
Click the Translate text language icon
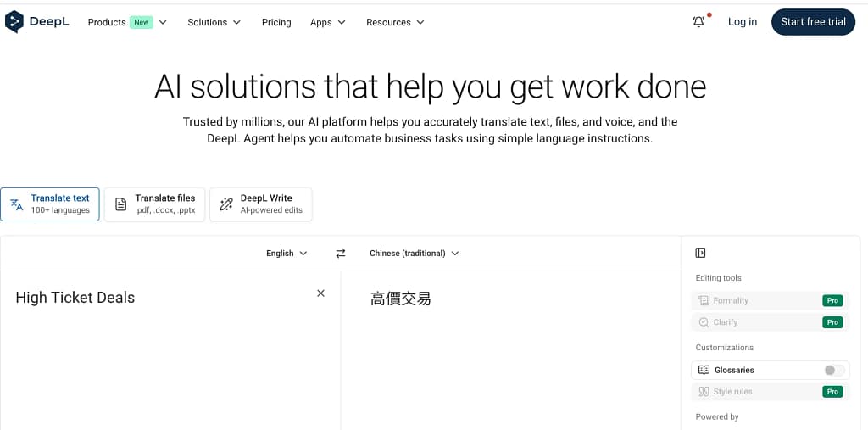coord(17,204)
